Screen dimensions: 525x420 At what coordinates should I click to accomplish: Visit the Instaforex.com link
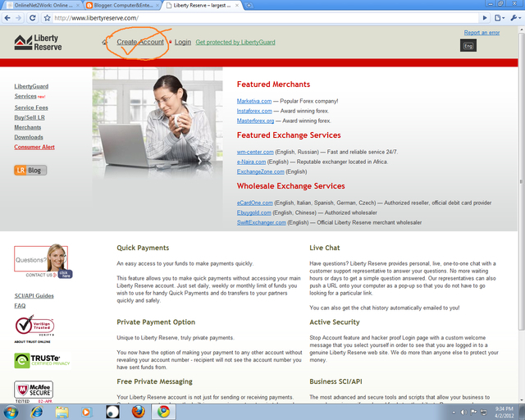coord(254,111)
